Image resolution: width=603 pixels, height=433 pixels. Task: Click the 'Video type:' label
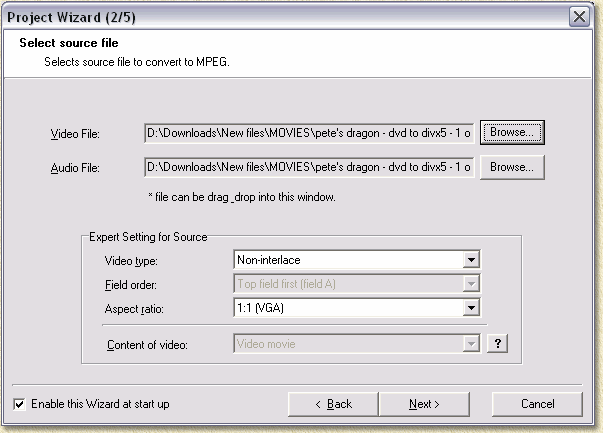131,261
